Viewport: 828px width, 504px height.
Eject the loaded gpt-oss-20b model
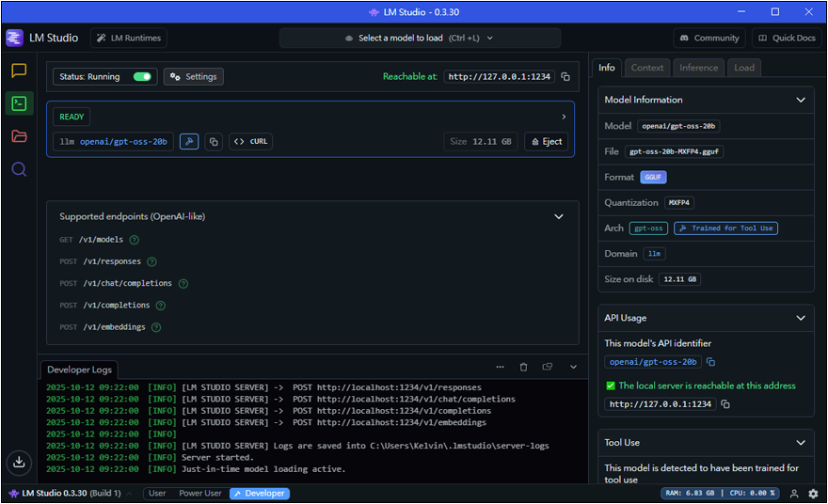click(547, 142)
